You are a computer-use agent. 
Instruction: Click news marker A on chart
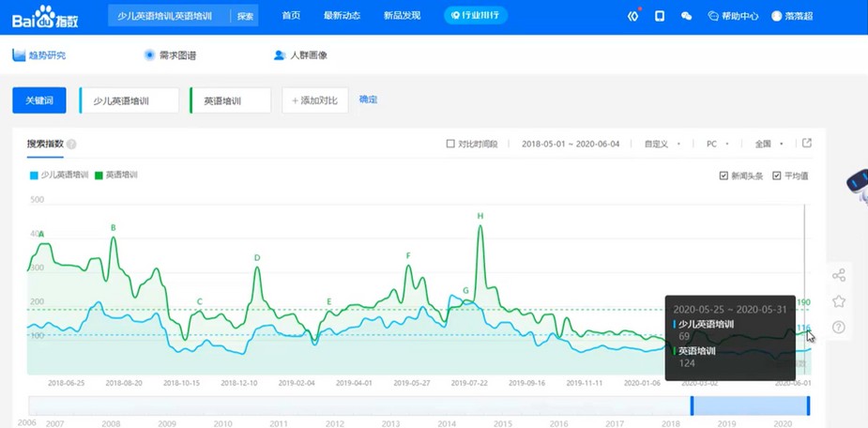click(41, 235)
